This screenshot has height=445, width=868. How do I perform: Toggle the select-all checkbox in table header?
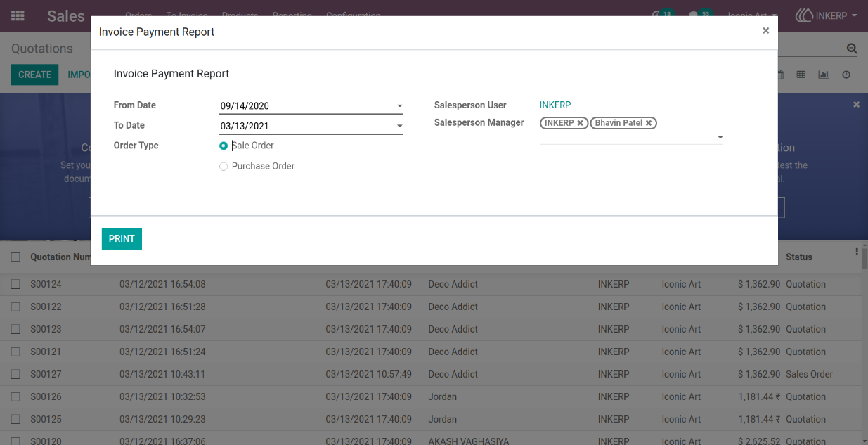15,257
